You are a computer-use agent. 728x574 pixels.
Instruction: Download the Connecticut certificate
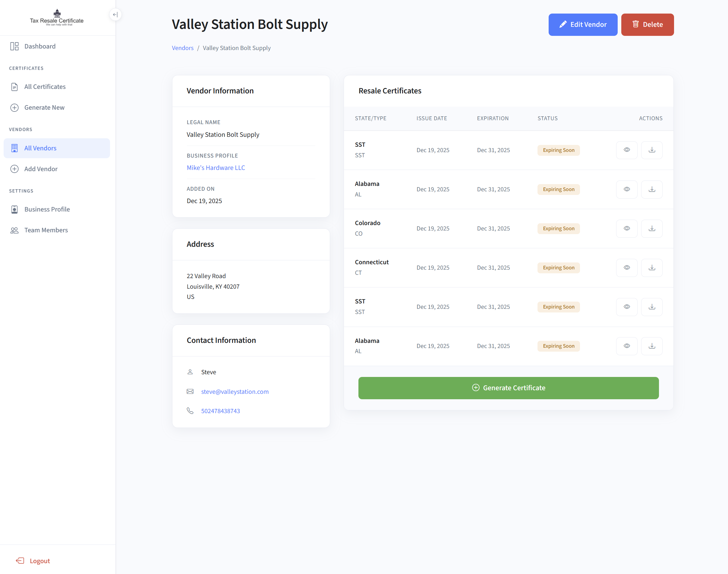coord(652,268)
